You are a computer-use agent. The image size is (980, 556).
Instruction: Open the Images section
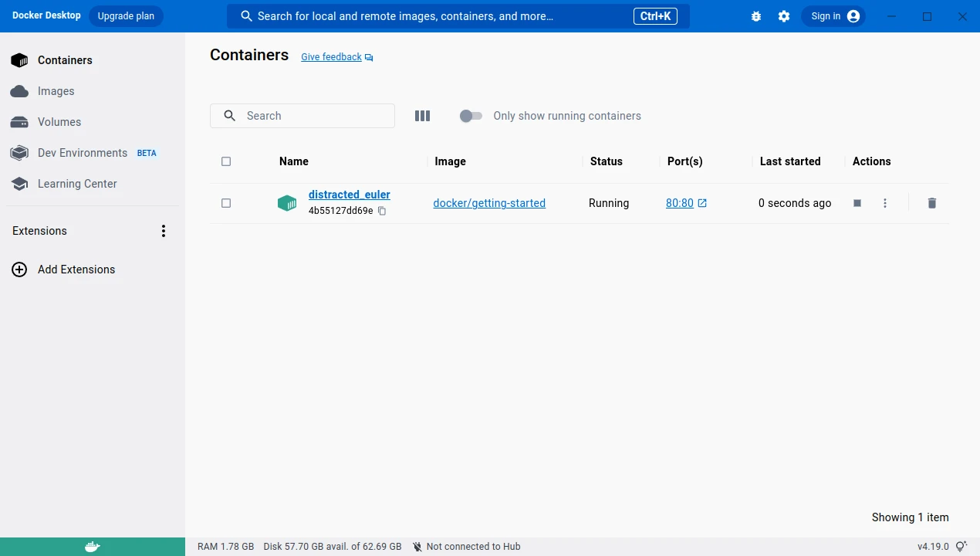56,91
